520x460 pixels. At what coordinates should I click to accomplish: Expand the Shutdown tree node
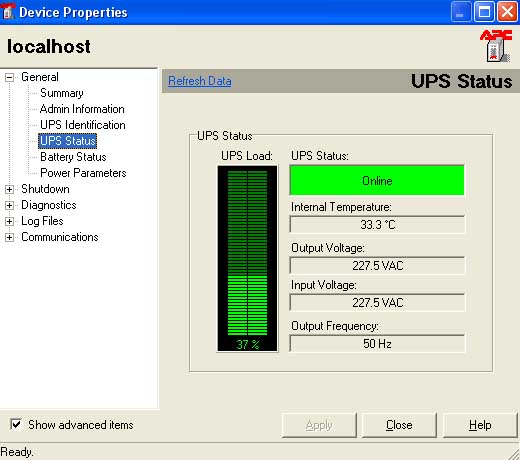(x=9, y=189)
